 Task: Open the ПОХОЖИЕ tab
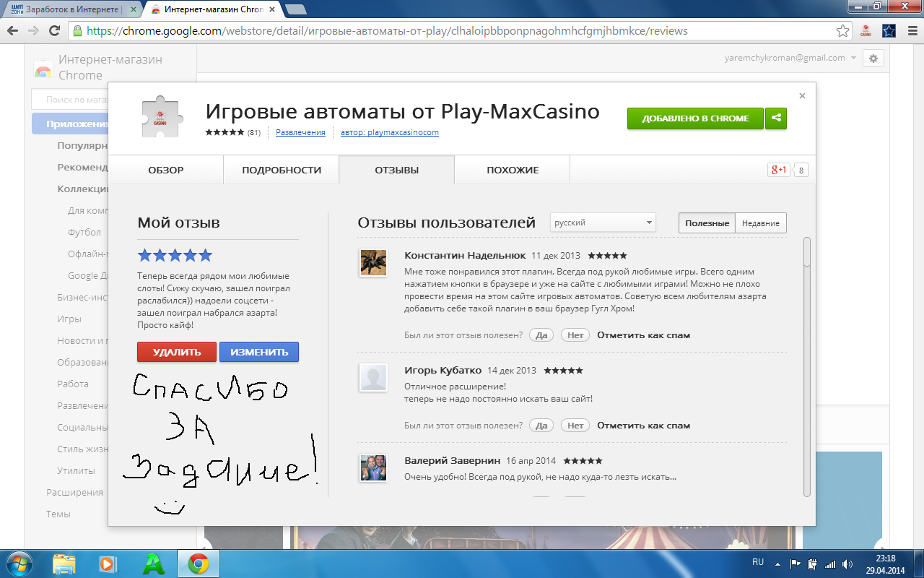(513, 171)
